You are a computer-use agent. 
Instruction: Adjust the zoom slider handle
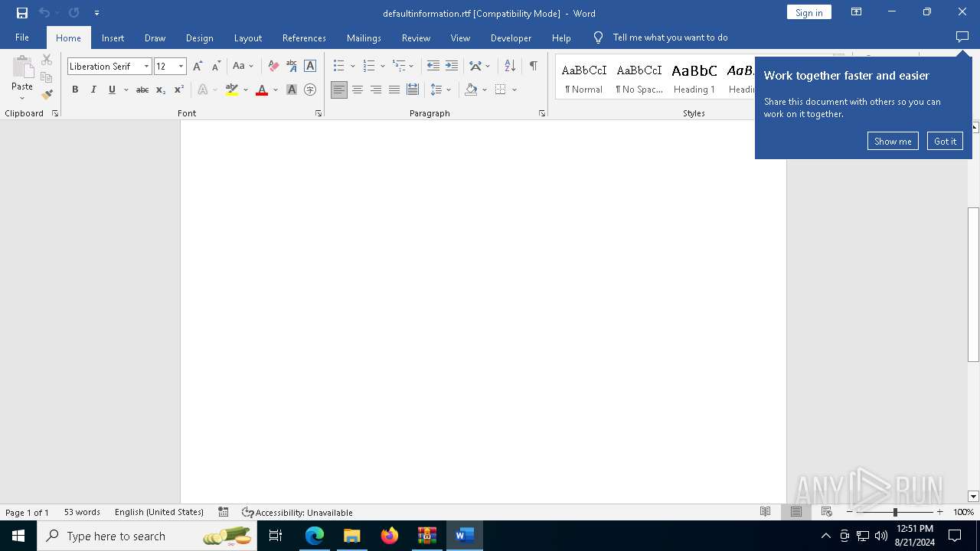[x=895, y=512]
